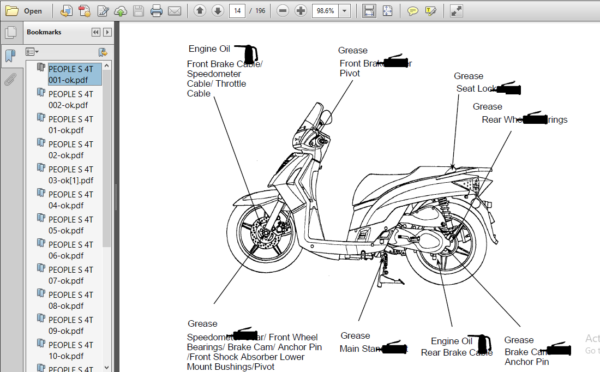Go to previous page with up arrow
The image size is (600, 372).
(199, 11)
